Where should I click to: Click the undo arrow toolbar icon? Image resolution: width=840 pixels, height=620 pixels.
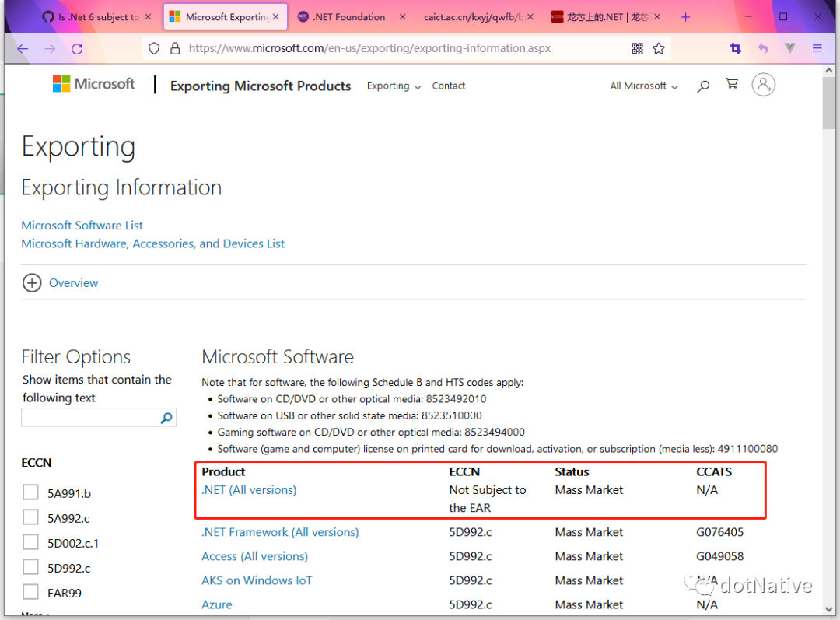(763, 49)
